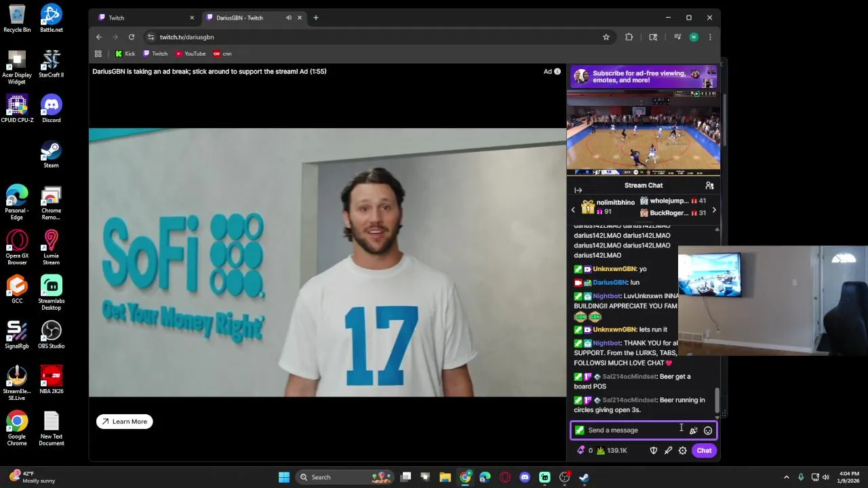The height and width of the screenshot is (488, 868).
Task: Bookmark page with star icon
Action: click(x=606, y=37)
